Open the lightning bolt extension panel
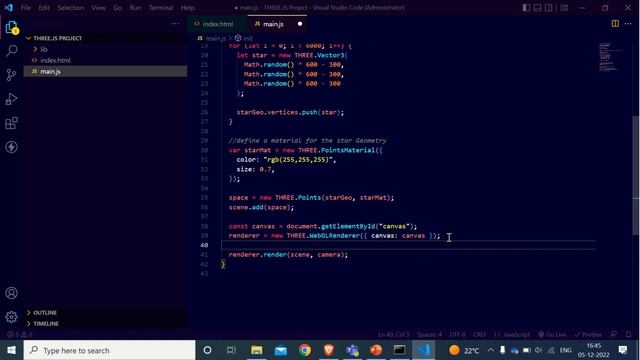640x360 pixels. point(12,147)
